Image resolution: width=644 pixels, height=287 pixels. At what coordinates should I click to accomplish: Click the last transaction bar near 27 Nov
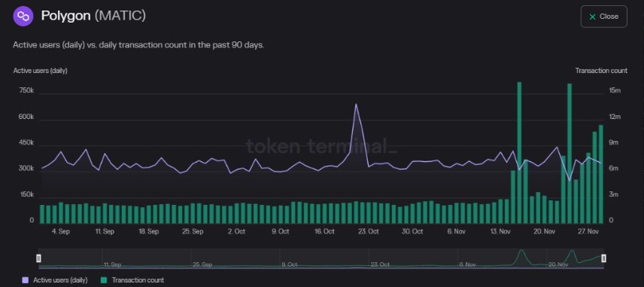coord(601,174)
